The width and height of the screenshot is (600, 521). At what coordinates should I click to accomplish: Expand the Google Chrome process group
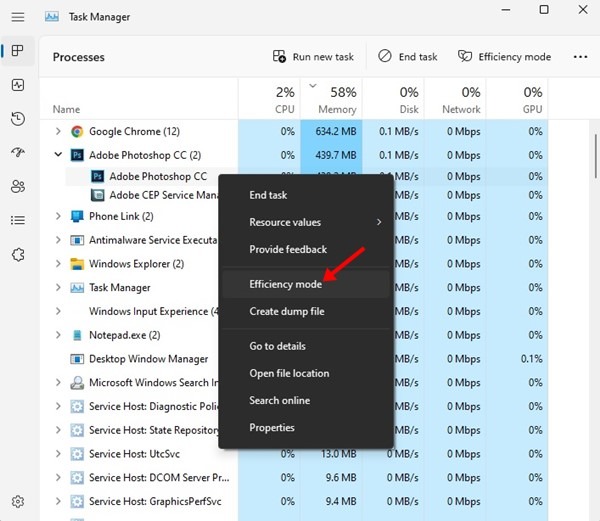point(59,131)
